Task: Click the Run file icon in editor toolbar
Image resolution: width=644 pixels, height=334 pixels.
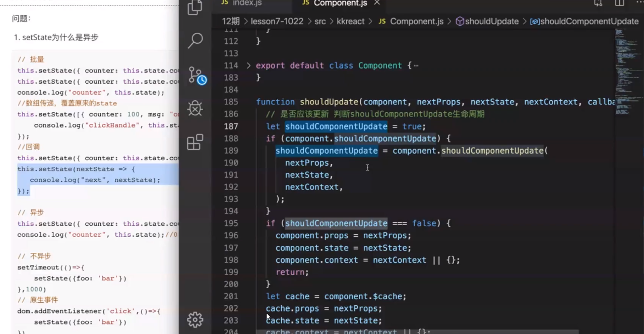Action: point(598,4)
